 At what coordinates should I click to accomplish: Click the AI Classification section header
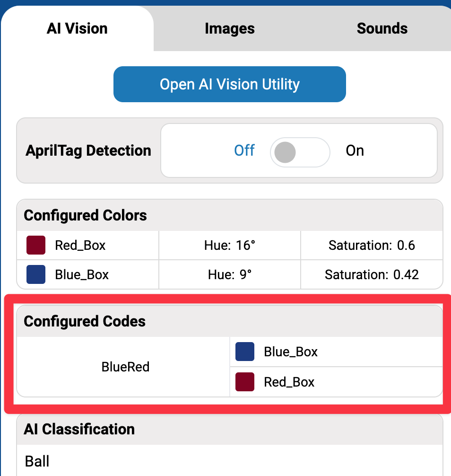[x=79, y=429]
